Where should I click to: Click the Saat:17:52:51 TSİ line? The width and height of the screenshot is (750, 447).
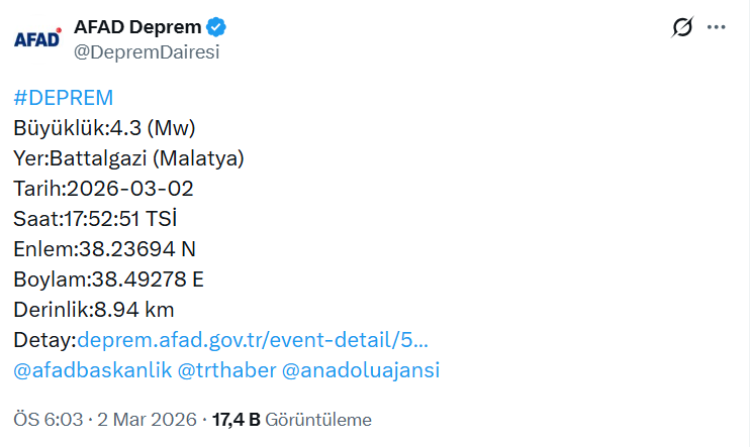(x=102, y=218)
